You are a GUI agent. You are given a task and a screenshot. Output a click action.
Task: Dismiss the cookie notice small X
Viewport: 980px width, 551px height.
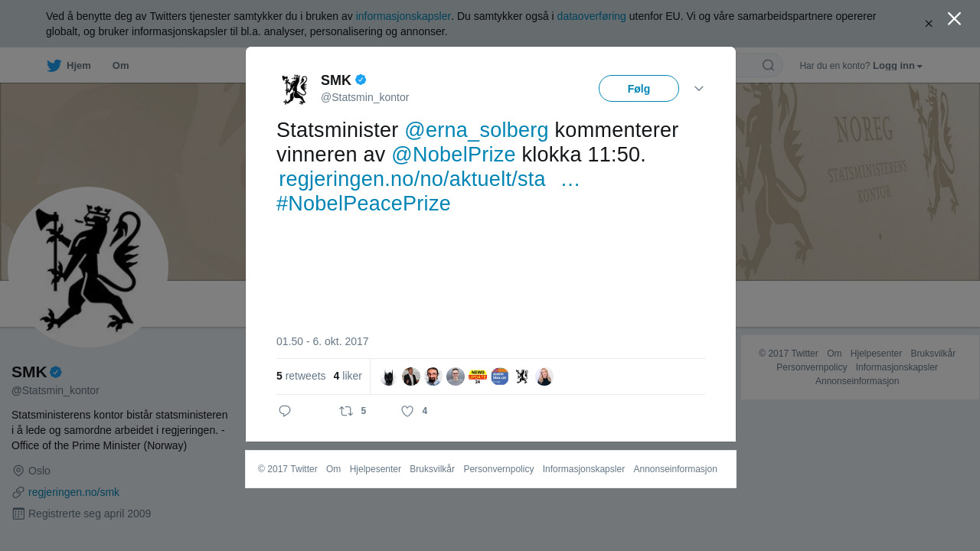coord(929,24)
